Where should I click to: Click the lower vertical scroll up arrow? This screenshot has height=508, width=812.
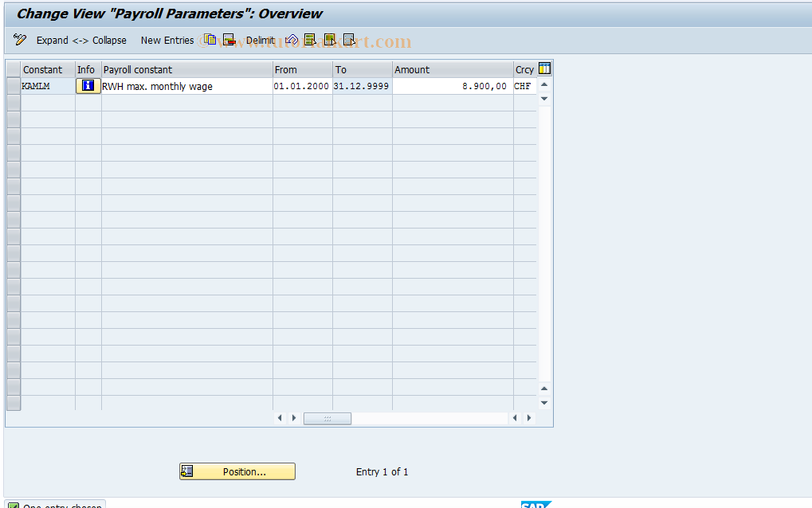[544, 389]
